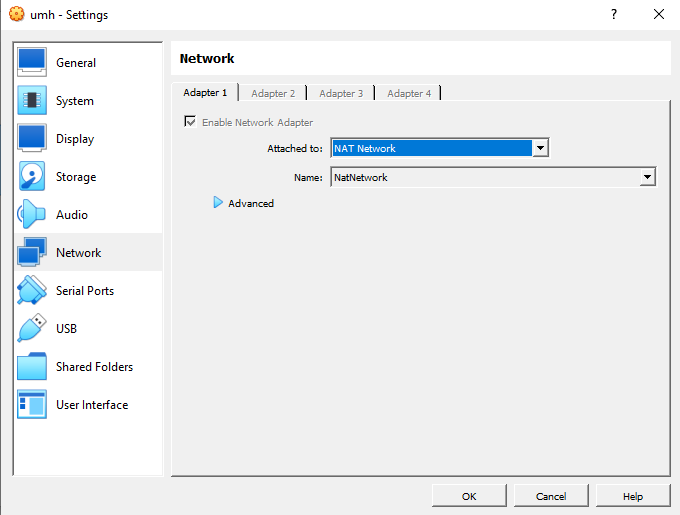
Task: Switch to Adapter 3 tab
Action: pyautogui.click(x=341, y=93)
